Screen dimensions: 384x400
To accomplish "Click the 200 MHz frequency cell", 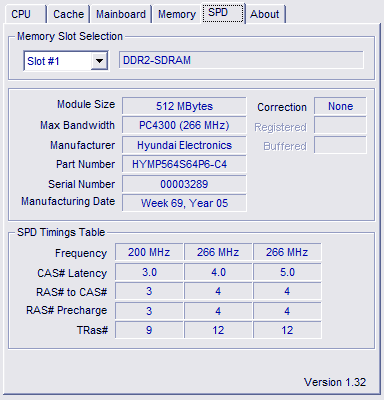I will (149, 252).
